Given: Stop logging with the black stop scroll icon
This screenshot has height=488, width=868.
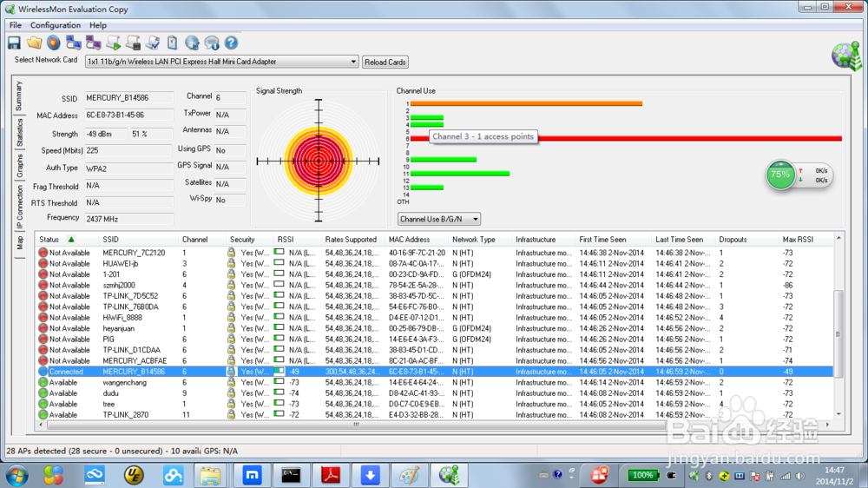Looking at the screenshot, I should (x=133, y=43).
